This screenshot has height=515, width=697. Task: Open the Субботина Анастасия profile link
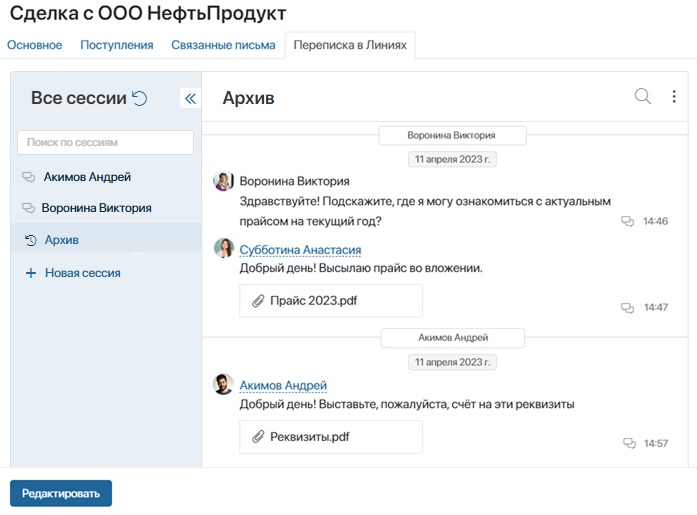(x=300, y=250)
